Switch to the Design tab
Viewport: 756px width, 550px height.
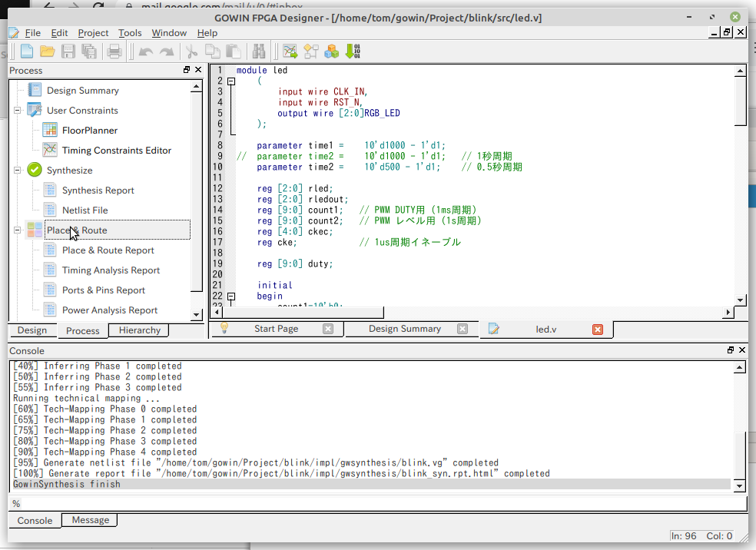tap(32, 330)
